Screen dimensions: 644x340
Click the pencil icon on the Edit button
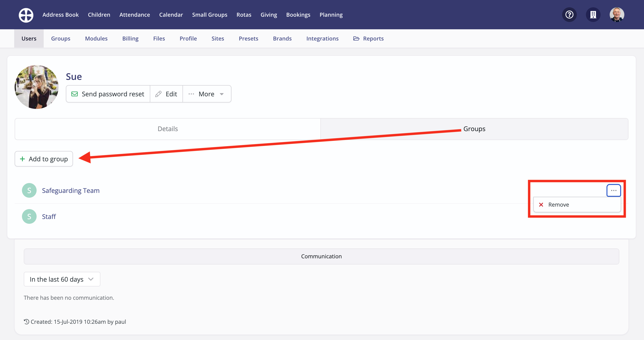158,94
